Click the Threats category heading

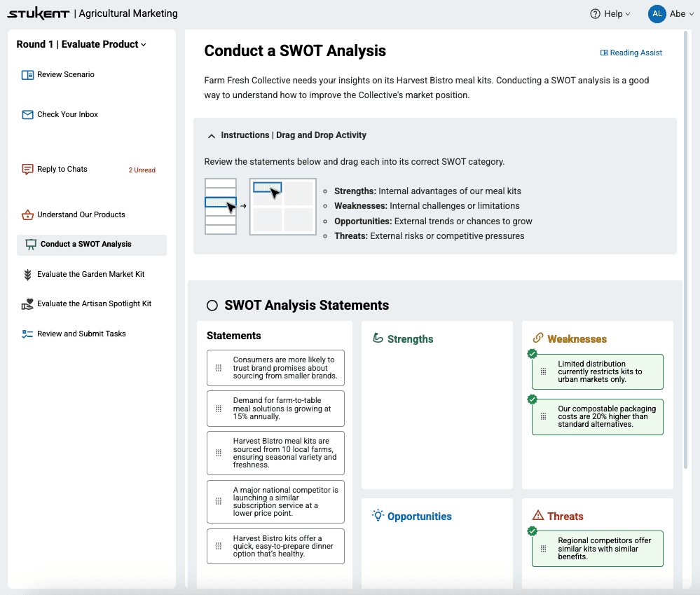point(565,517)
